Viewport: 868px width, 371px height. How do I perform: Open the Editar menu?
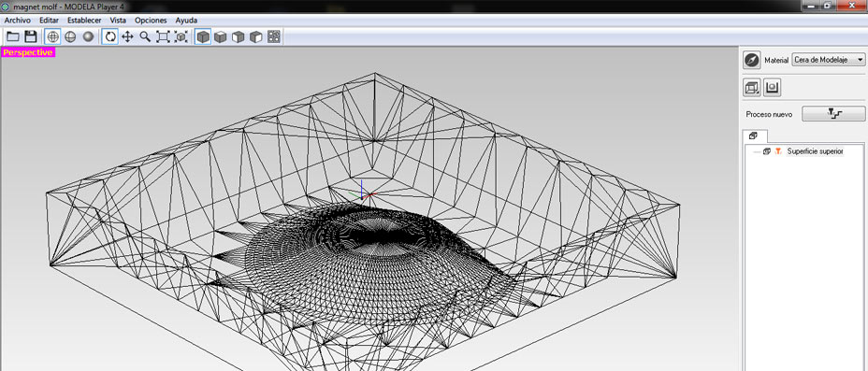click(x=50, y=20)
